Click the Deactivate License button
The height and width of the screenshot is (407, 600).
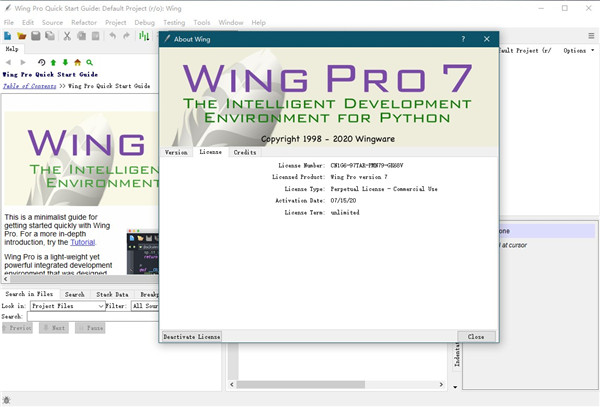click(x=192, y=337)
